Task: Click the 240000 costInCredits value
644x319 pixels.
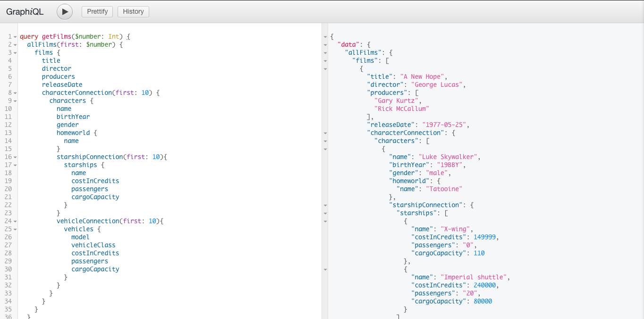Action: (485, 285)
